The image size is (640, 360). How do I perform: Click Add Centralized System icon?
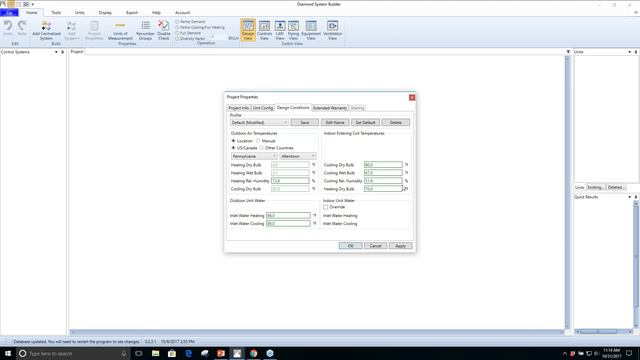[46, 30]
